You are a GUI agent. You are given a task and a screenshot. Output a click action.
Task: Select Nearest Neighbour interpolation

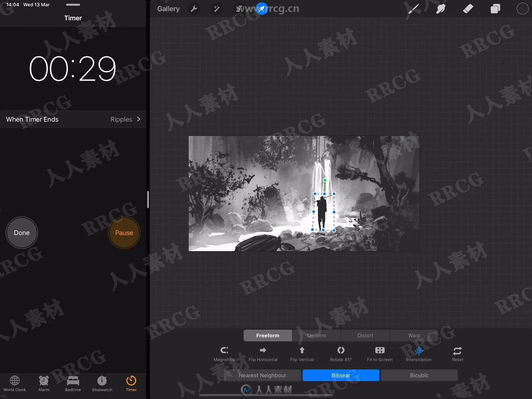click(x=262, y=375)
